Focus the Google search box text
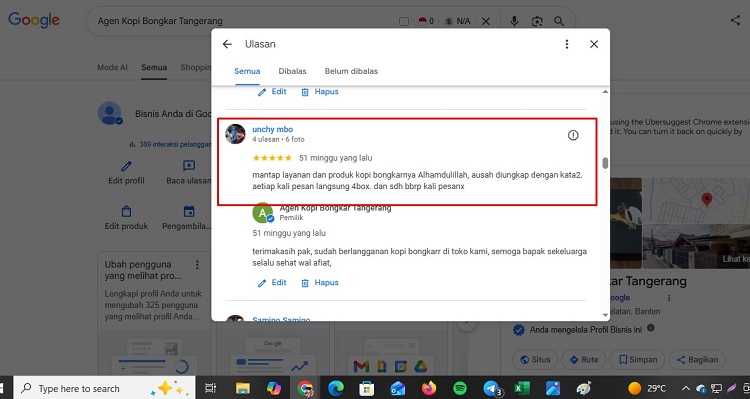The height and width of the screenshot is (399, 750). [160, 21]
